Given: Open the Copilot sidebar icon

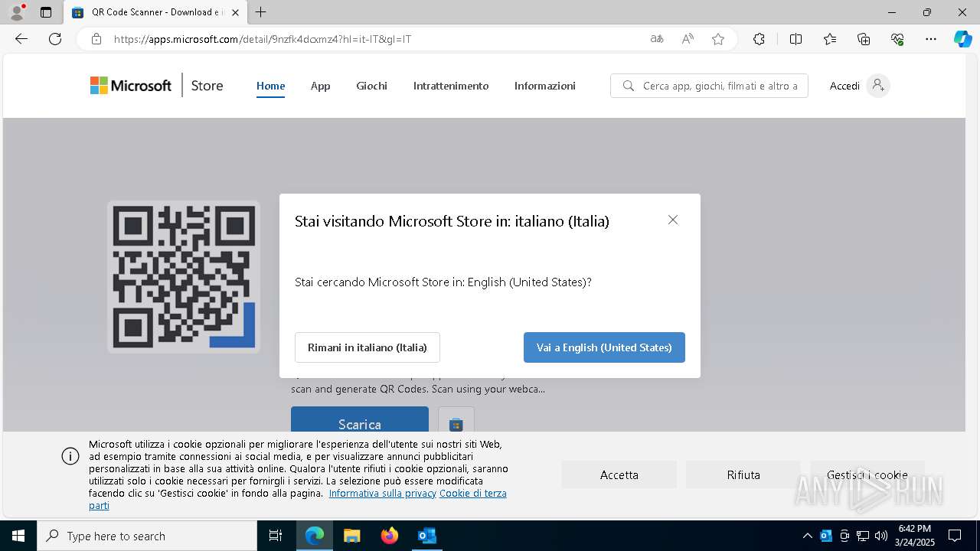Looking at the screenshot, I should tap(962, 39).
